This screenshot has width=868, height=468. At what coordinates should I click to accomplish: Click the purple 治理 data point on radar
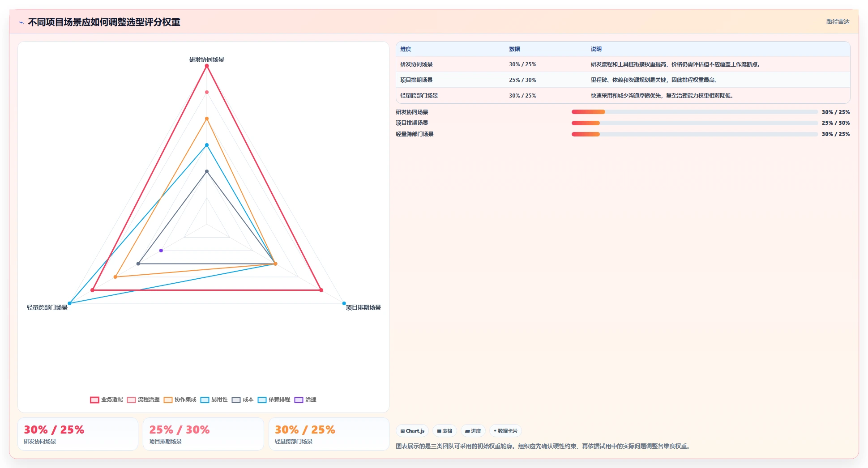coord(161,251)
